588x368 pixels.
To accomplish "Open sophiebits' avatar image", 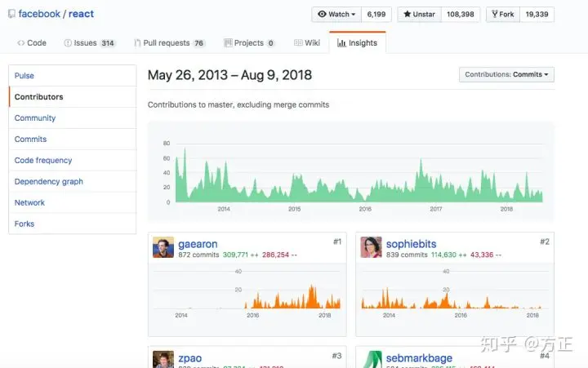I will pyautogui.click(x=372, y=247).
